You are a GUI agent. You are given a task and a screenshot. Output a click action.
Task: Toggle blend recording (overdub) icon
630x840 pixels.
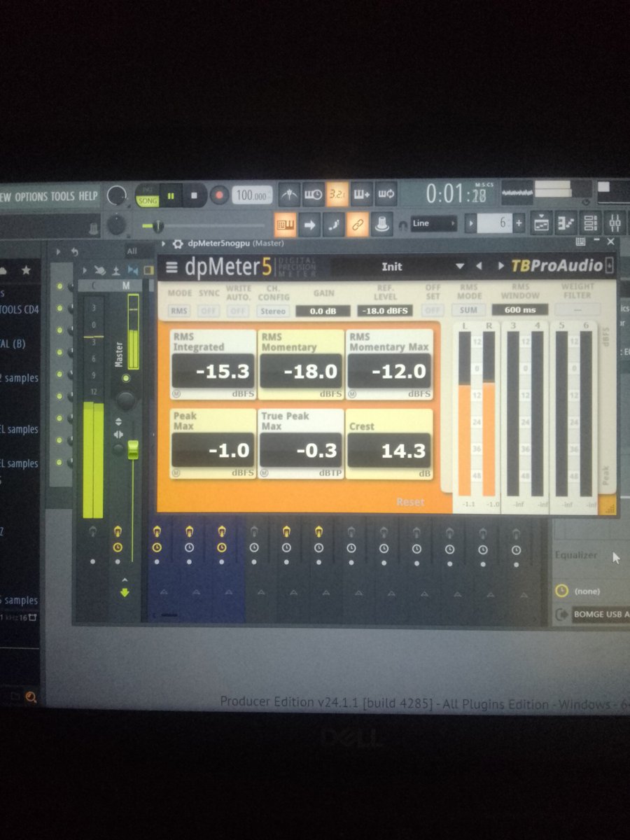tap(362, 194)
